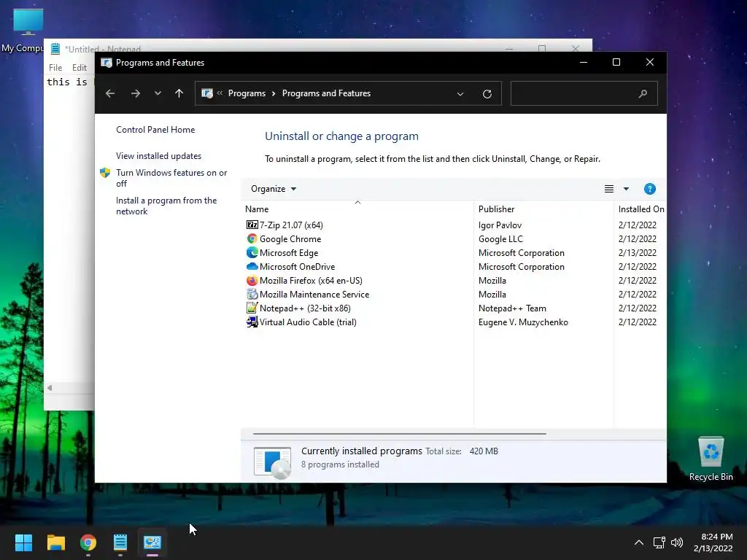
Task: Open the Edit menu in Notepad
Action: [x=79, y=68]
